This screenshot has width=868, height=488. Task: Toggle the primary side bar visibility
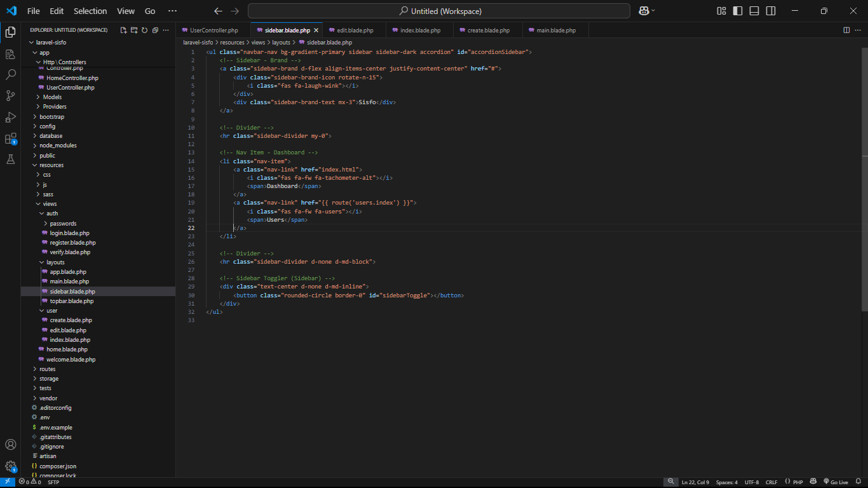click(738, 11)
